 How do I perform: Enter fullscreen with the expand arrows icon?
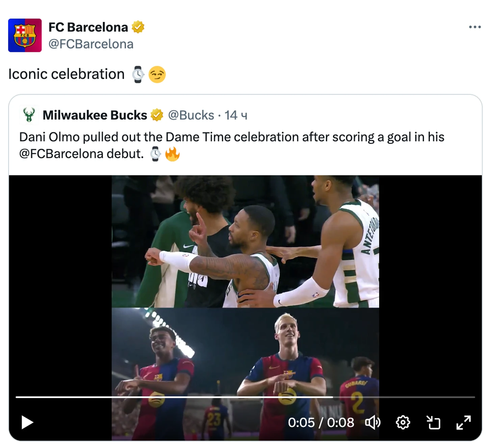(x=463, y=422)
